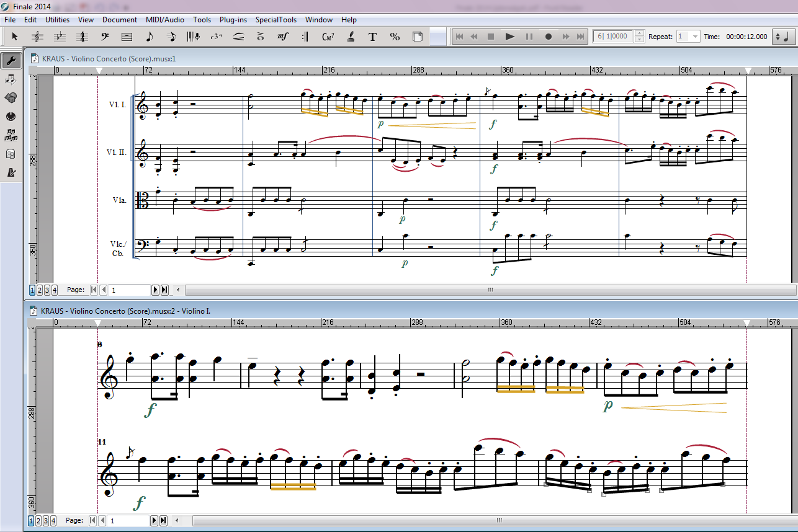The height and width of the screenshot is (532, 798).
Task: Fast forward playback
Action: (x=565, y=37)
